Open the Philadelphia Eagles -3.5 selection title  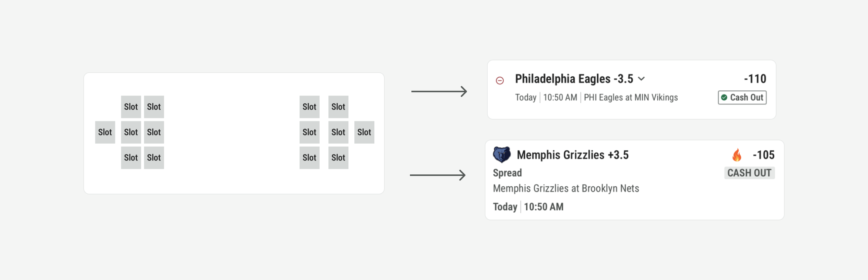pos(574,79)
